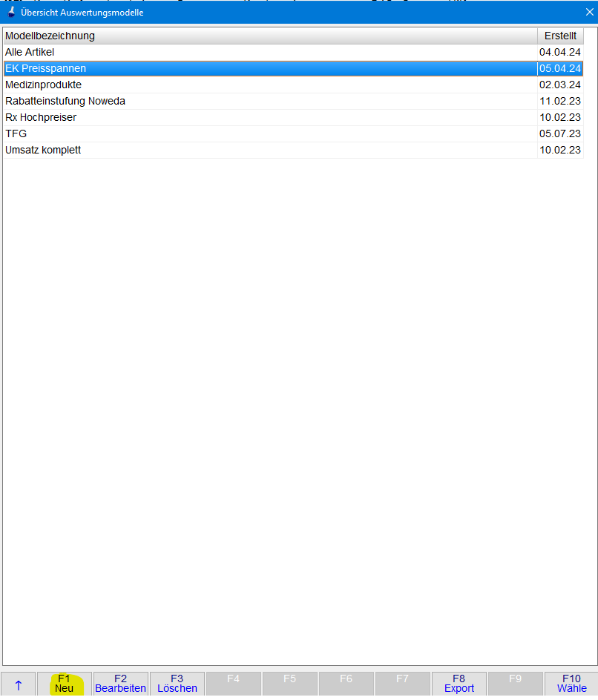Close the Übersicht Auswertungsmodelle window

pyautogui.click(x=589, y=12)
